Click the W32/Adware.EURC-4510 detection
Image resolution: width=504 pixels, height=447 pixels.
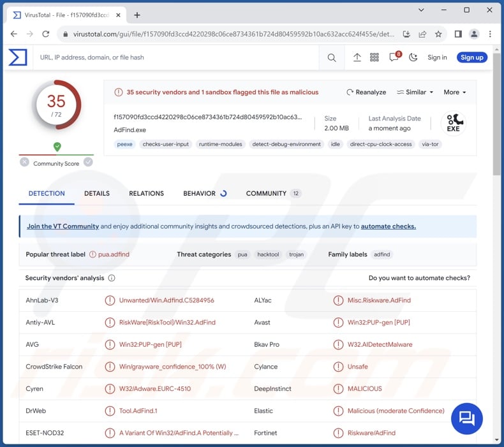(155, 389)
